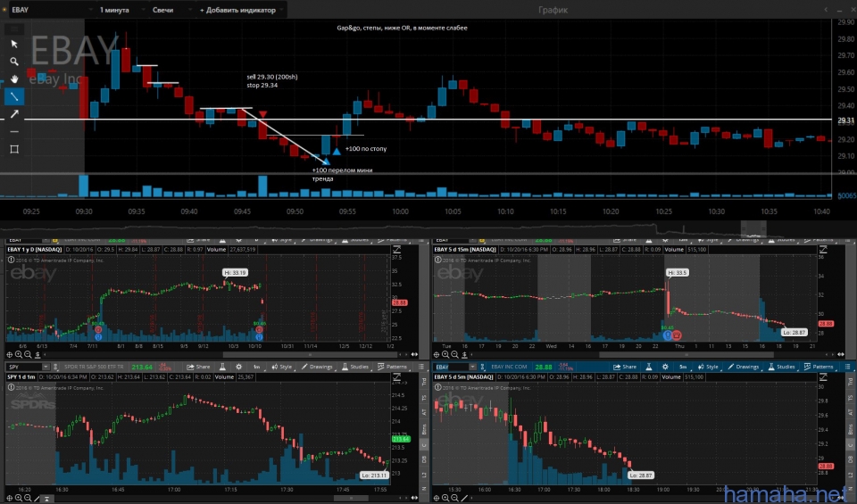Select the pointer cursor tool
This screenshot has height=504, width=857.
pos(14,44)
